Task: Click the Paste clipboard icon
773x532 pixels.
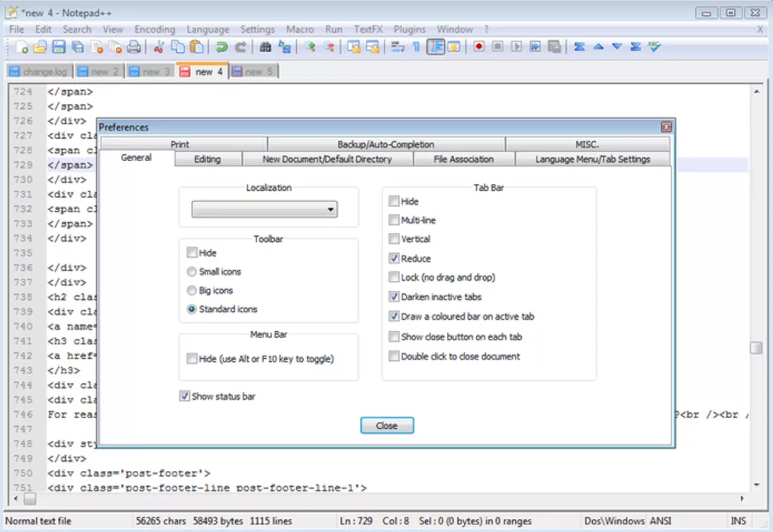Action: tap(197, 47)
